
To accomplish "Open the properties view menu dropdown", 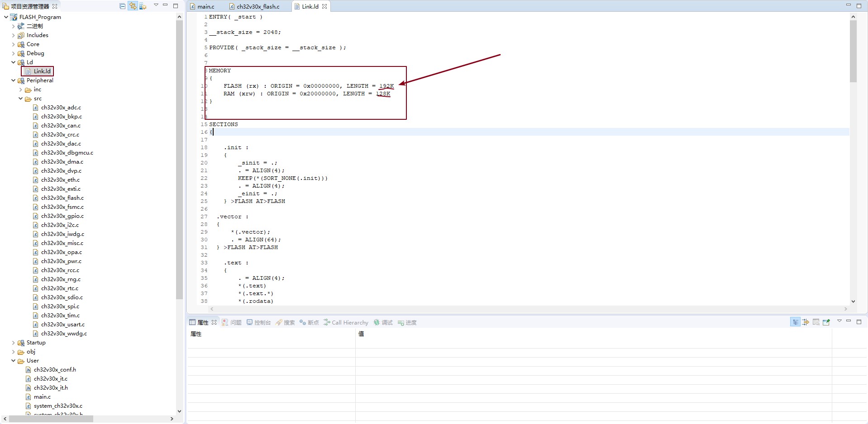I will pos(839,321).
